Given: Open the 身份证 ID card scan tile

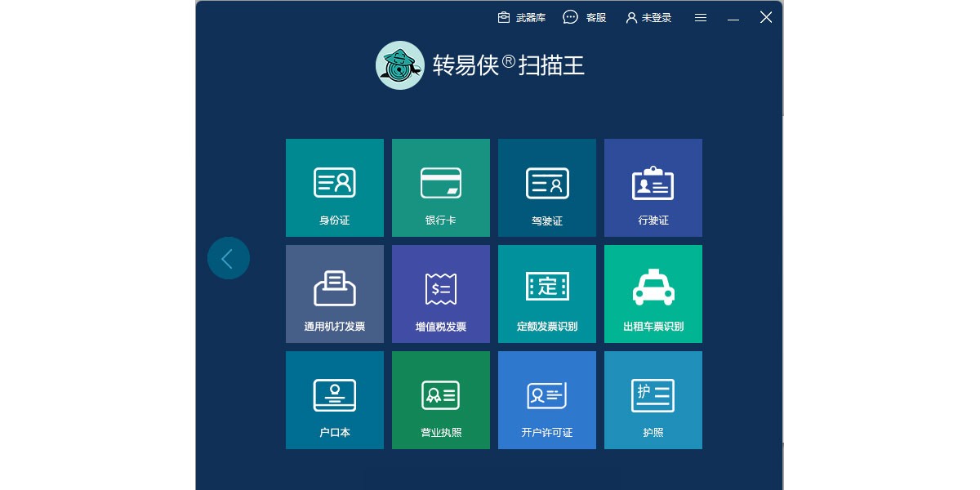Looking at the screenshot, I should [x=334, y=188].
